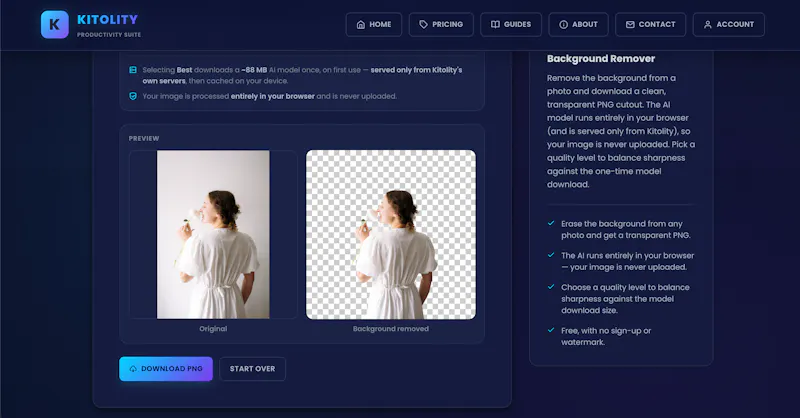800x418 pixels.
Task: Click checkmark beside 'Free, with no sign-up'
Action: pyautogui.click(x=551, y=330)
